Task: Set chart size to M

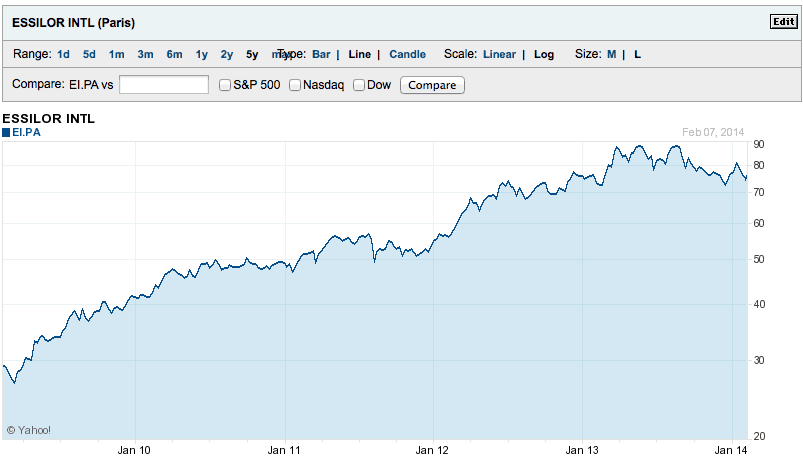Action: click(611, 54)
